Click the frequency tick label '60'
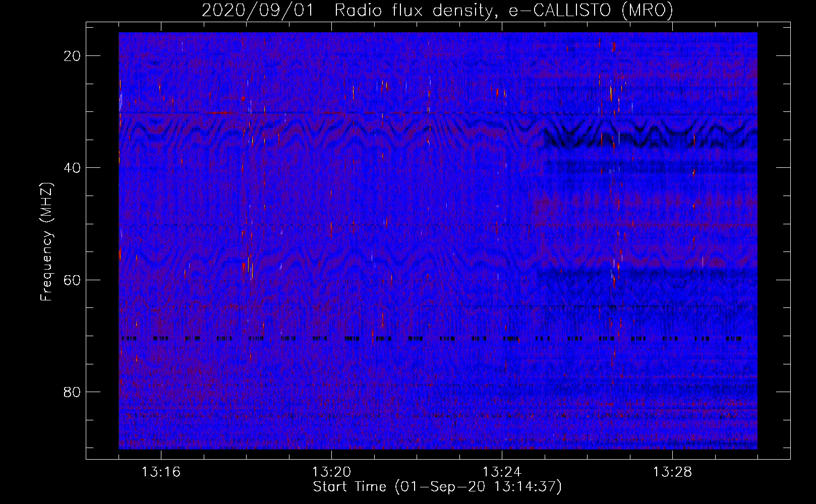This screenshot has height=504, width=816. pos(72,280)
